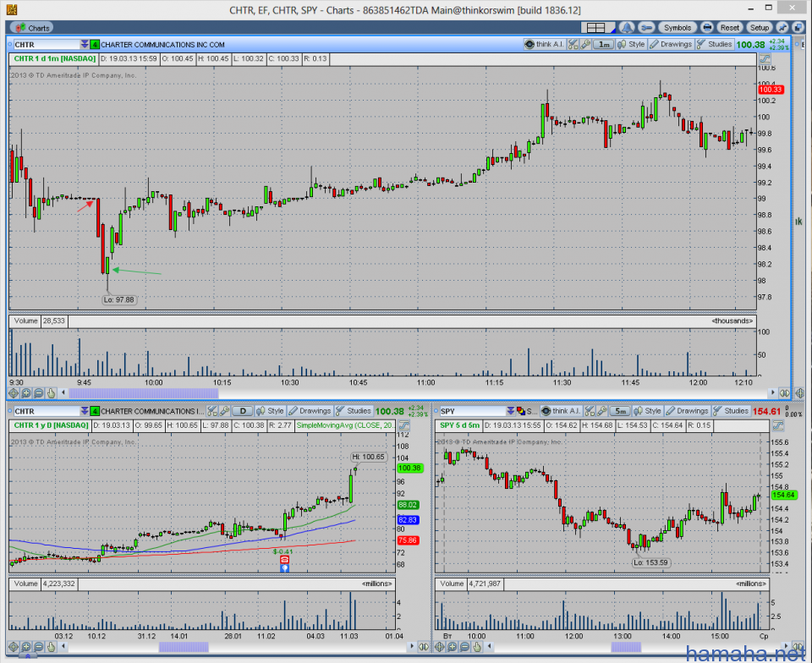Select the hand pointer tool below top chart
The height and width of the screenshot is (663, 812).
(51, 393)
